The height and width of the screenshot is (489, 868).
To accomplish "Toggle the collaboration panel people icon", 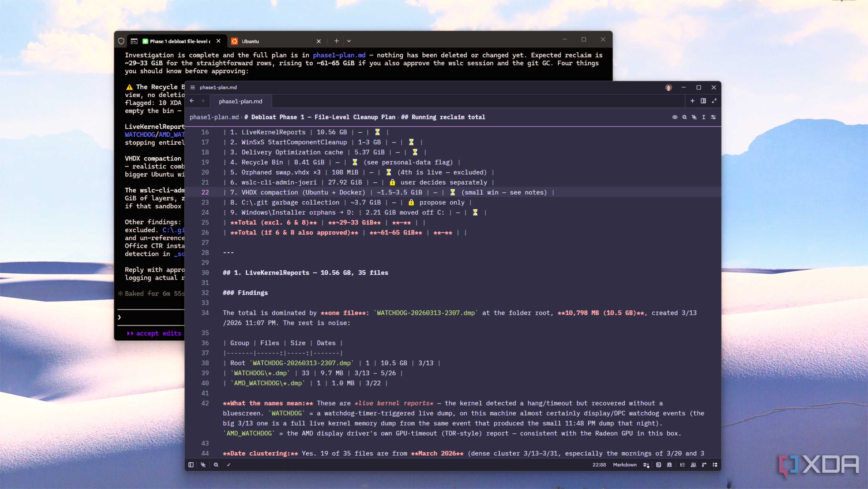I will 694,465.
